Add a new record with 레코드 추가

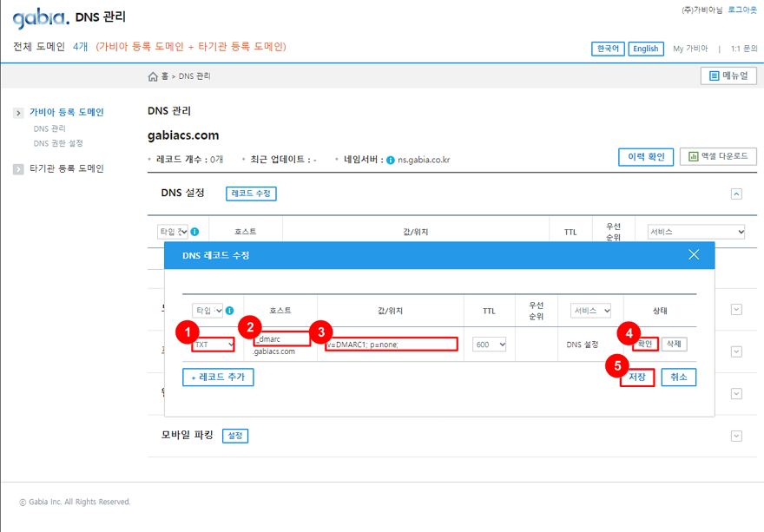coord(218,377)
